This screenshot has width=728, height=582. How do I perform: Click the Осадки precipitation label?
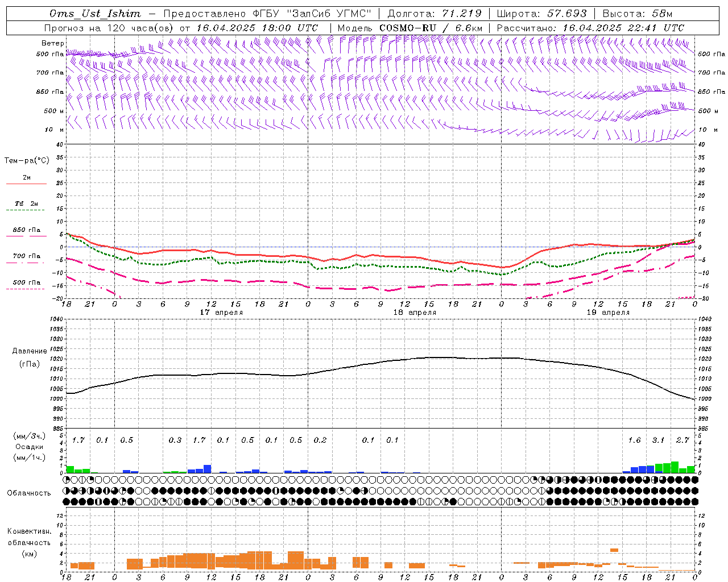[29, 447]
